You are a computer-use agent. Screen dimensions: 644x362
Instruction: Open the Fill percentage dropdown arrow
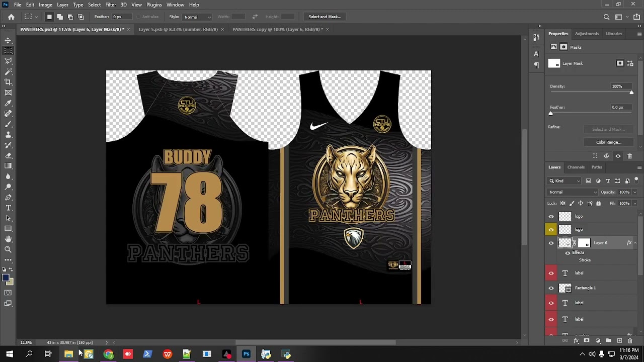[634, 203]
